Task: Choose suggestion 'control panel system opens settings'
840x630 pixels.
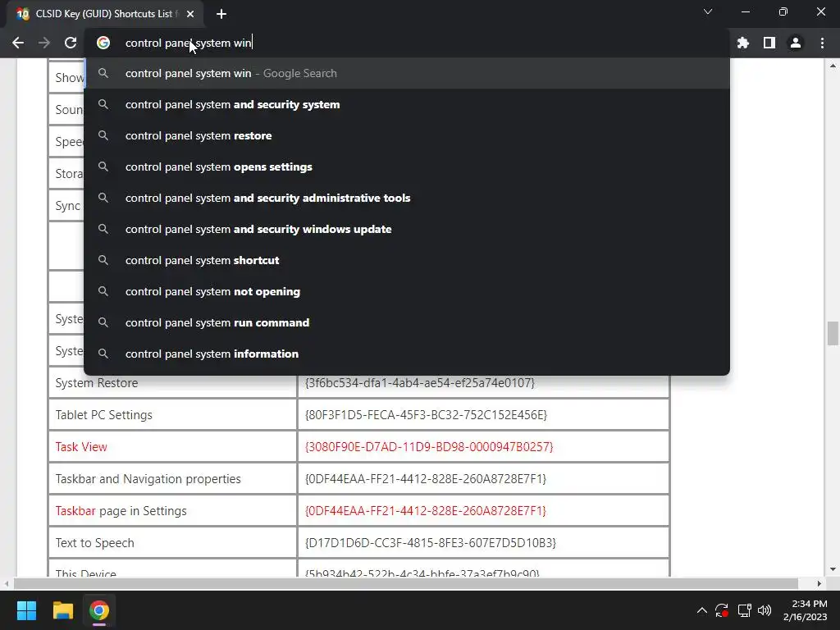Action: click(407, 167)
